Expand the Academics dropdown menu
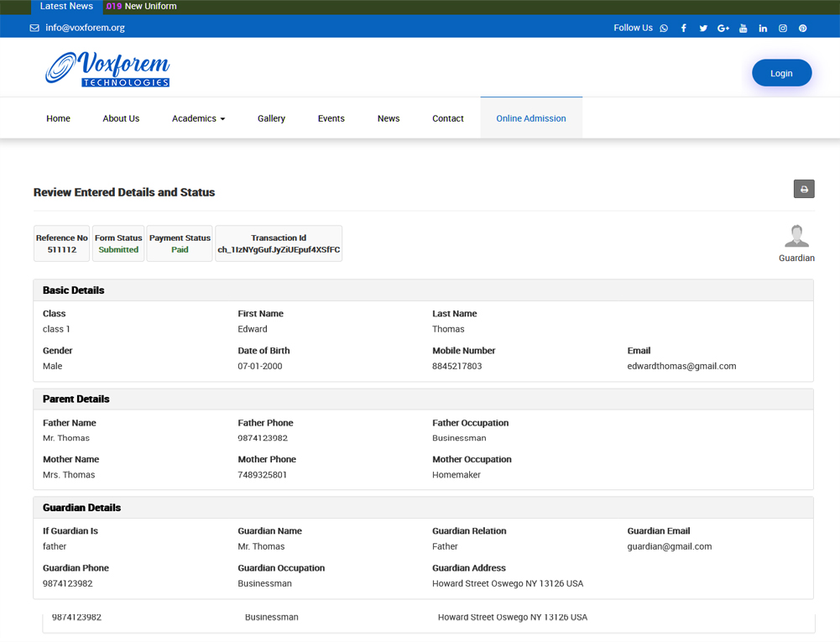 click(198, 118)
